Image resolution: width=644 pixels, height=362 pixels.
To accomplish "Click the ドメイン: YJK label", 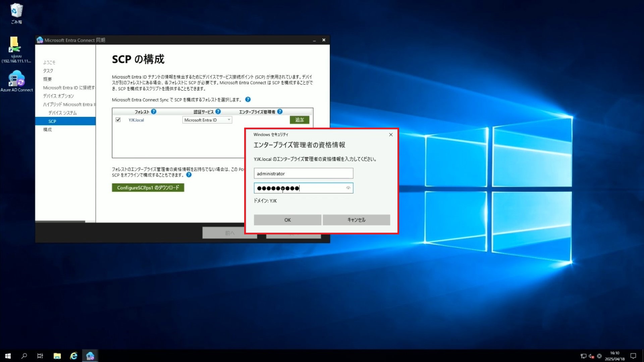I will 265,201.
